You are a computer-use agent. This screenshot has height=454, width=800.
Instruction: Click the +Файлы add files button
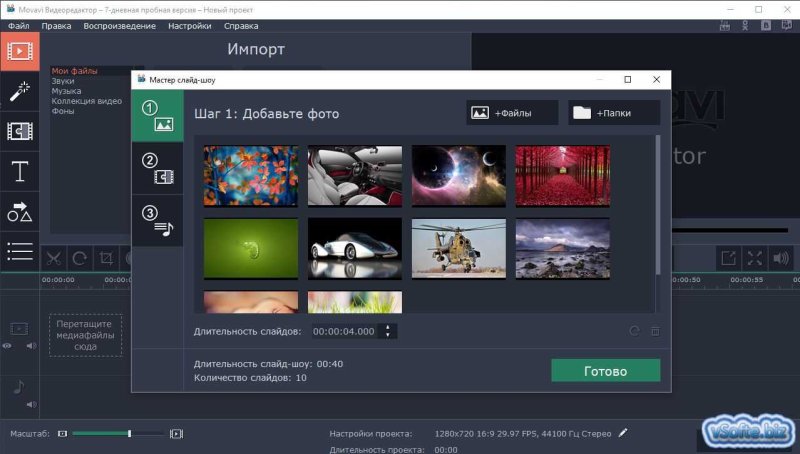(x=512, y=113)
